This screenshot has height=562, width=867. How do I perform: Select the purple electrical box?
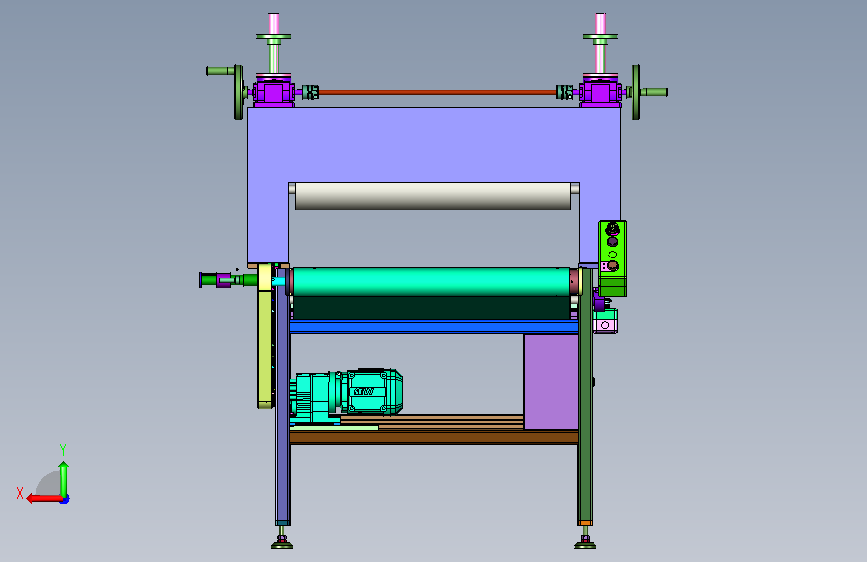(x=551, y=382)
